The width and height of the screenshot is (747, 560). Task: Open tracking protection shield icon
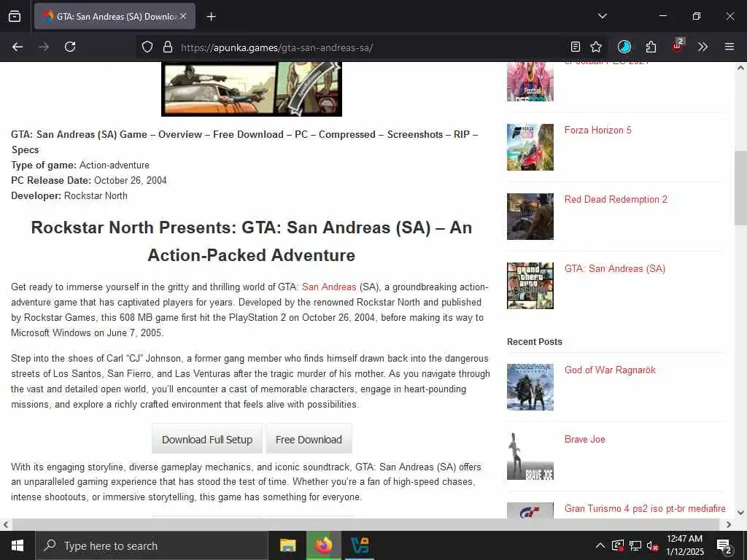pyautogui.click(x=147, y=47)
